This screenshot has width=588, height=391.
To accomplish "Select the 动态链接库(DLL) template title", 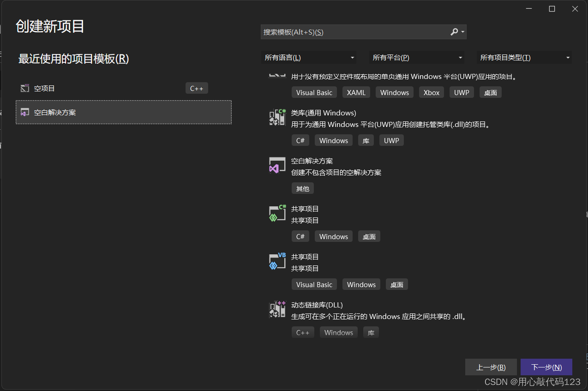I will (x=317, y=305).
